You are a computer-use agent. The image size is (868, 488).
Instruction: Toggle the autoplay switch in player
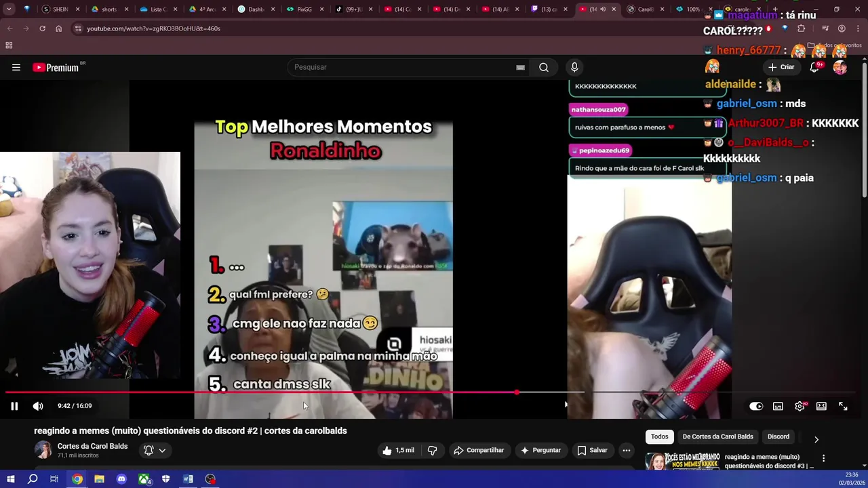(x=756, y=406)
